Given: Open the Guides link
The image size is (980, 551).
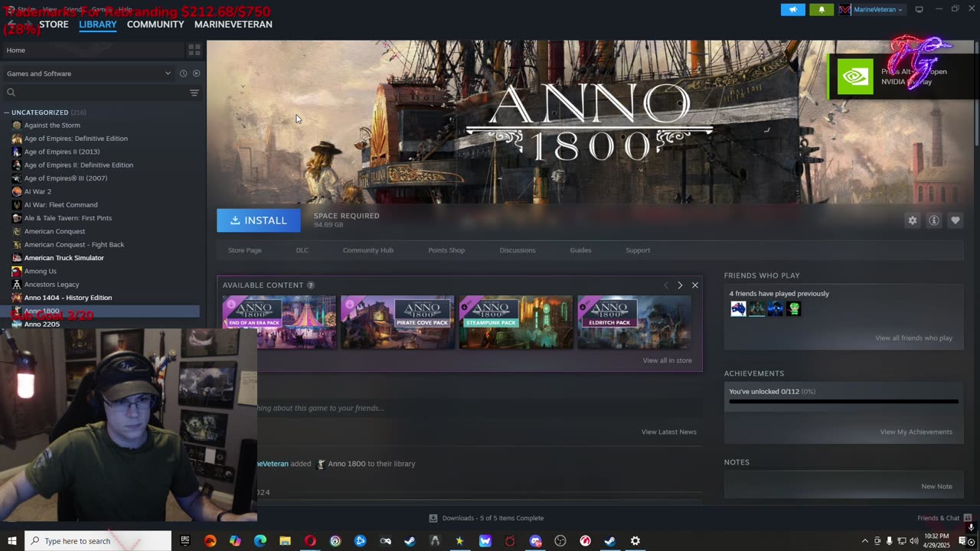Looking at the screenshot, I should [580, 250].
